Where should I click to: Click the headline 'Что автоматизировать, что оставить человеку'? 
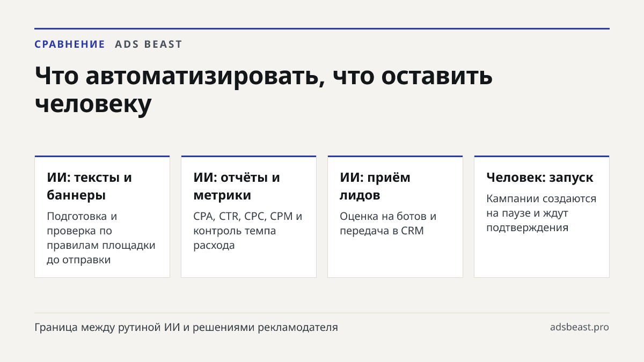tap(264, 90)
